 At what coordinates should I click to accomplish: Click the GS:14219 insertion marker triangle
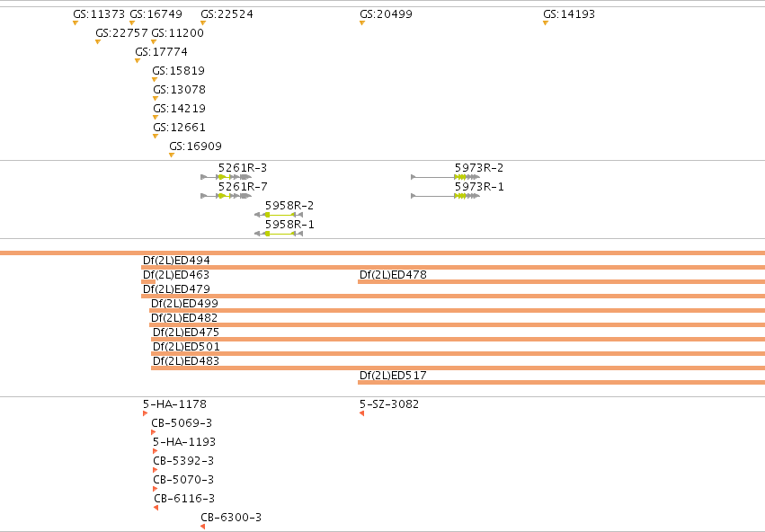click(x=156, y=118)
